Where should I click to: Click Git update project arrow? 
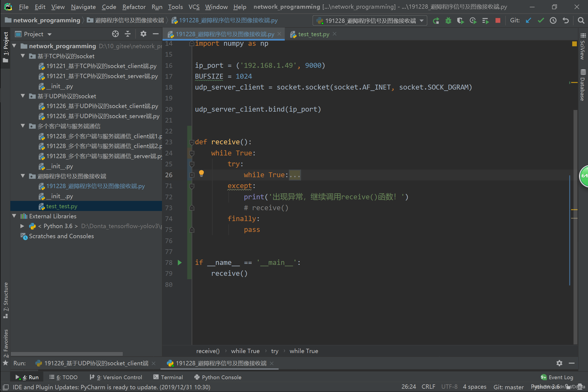point(528,21)
